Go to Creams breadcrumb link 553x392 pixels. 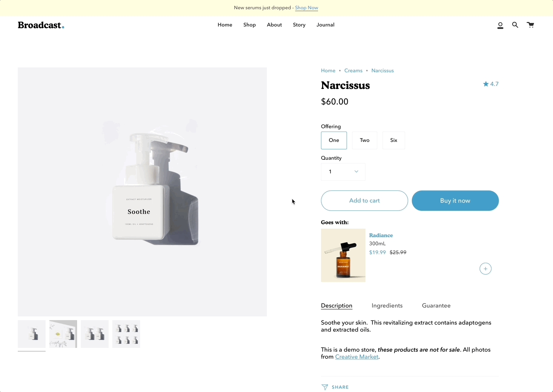click(x=353, y=71)
